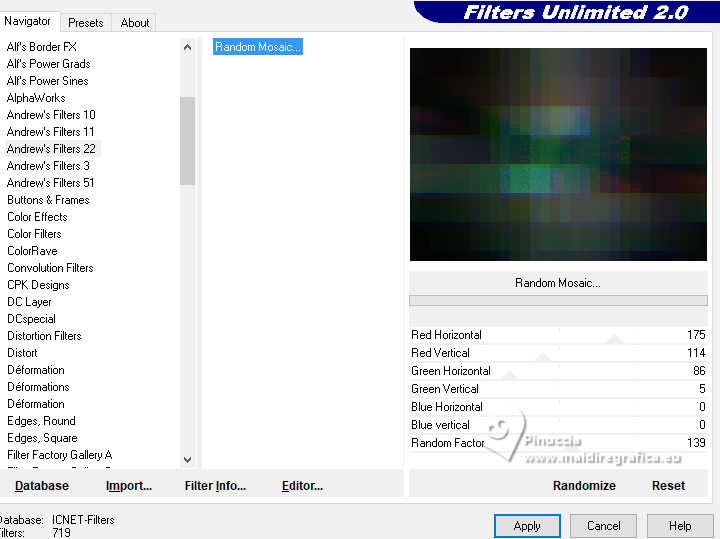Select Convolution Filters category

pyautogui.click(x=50, y=268)
